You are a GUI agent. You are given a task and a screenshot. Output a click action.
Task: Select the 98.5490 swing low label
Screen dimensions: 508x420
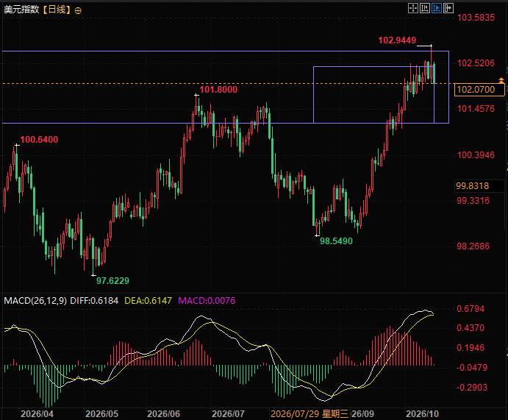point(336,241)
